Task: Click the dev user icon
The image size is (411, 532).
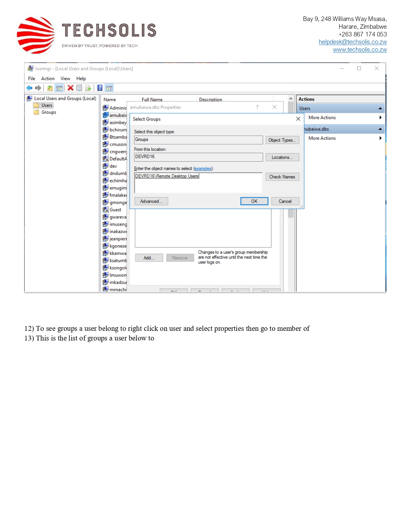Action: point(106,166)
